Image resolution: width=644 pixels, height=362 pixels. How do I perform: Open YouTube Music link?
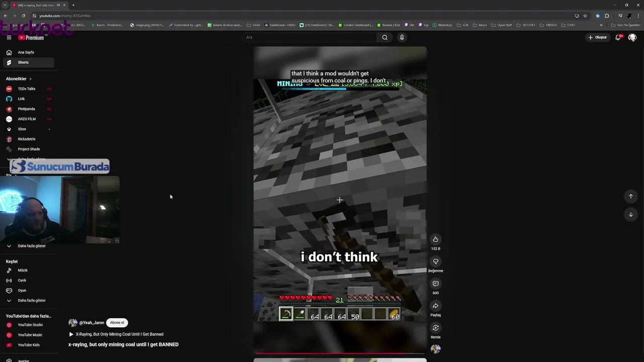[x=28, y=335]
